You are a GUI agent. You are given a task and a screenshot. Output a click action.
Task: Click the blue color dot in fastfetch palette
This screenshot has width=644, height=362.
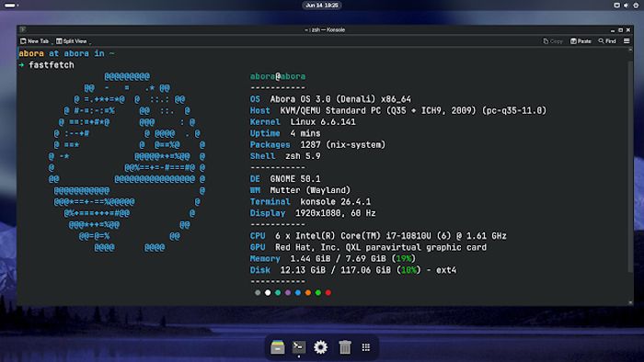pos(298,293)
